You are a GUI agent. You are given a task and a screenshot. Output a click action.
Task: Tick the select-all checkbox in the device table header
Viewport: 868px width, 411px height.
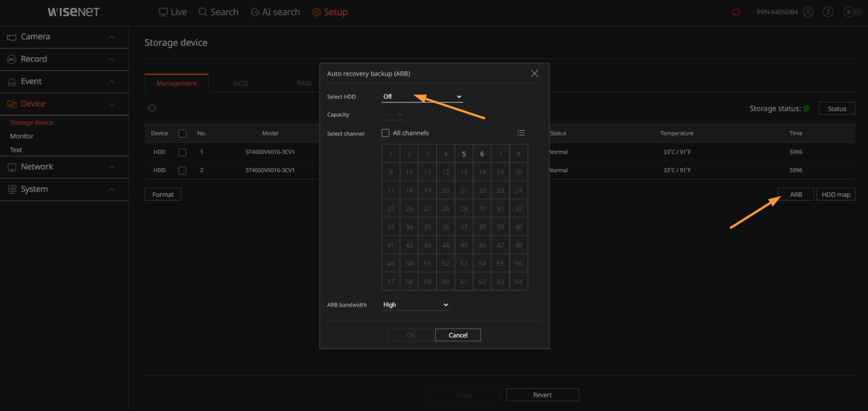182,133
